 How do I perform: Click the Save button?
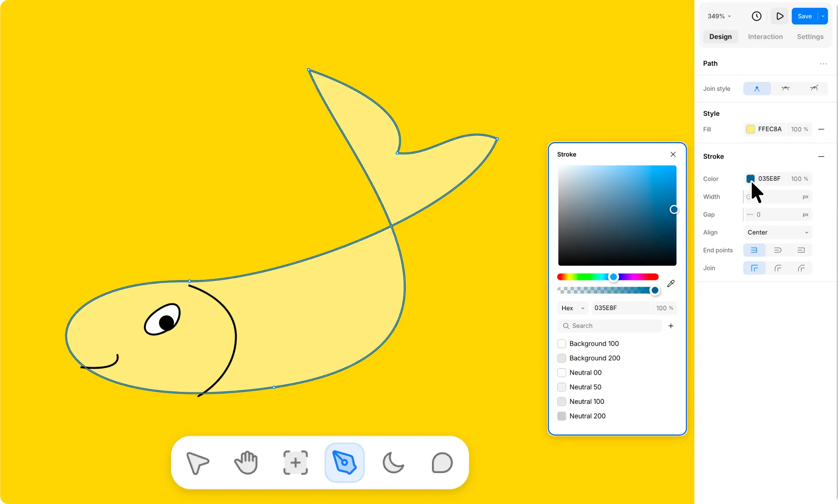pos(805,16)
